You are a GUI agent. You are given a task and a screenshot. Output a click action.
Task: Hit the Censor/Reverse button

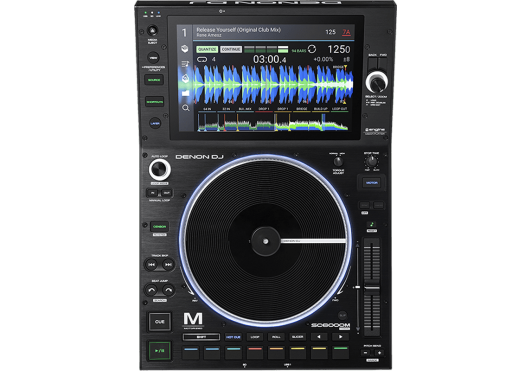(159, 226)
